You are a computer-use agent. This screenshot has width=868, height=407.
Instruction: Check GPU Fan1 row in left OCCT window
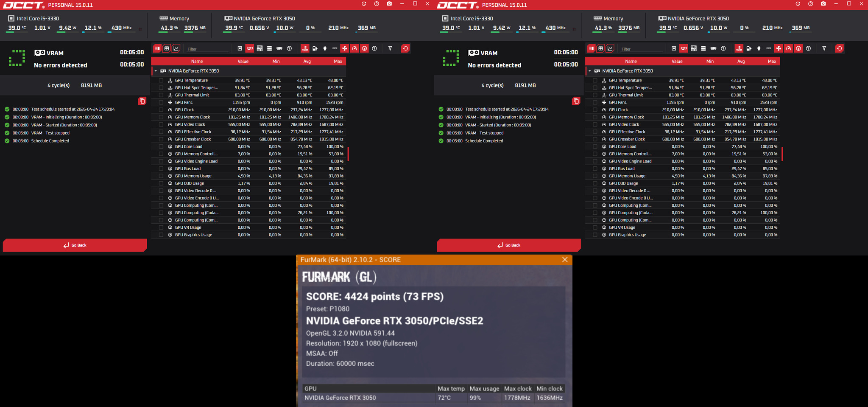coord(161,102)
